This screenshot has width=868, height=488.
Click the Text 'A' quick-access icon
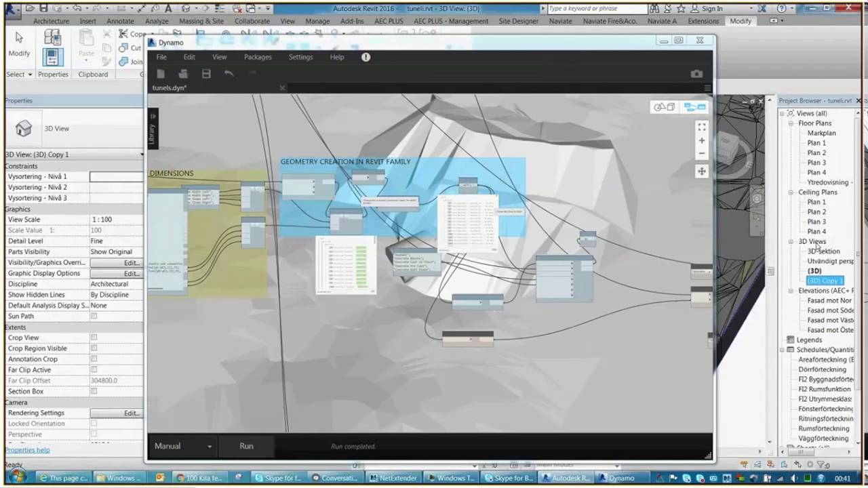pyautogui.click(x=168, y=9)
